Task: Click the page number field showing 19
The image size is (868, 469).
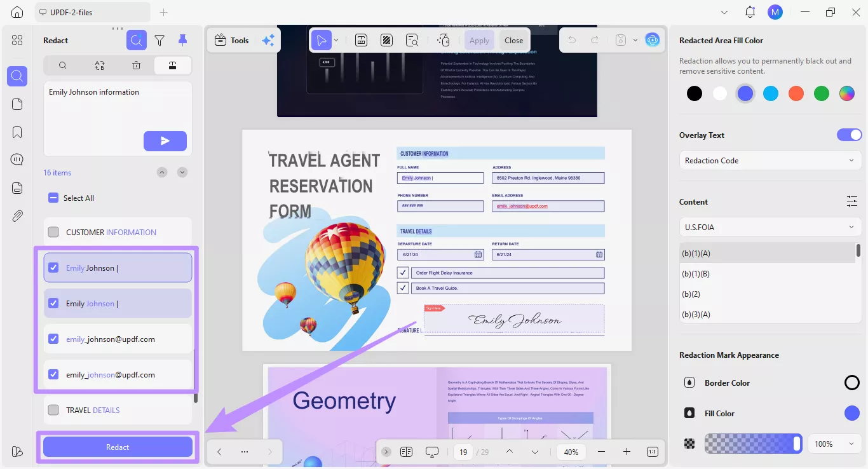Action: [464, 452]
